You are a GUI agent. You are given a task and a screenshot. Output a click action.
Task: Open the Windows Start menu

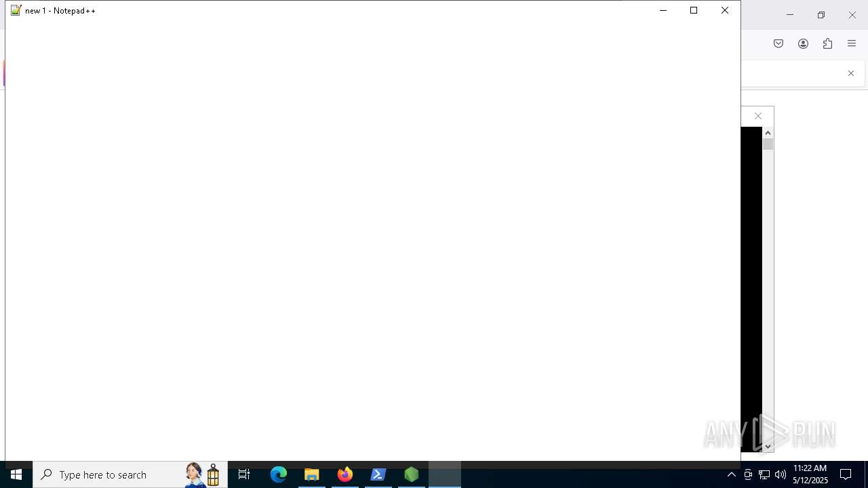(16, 474)
